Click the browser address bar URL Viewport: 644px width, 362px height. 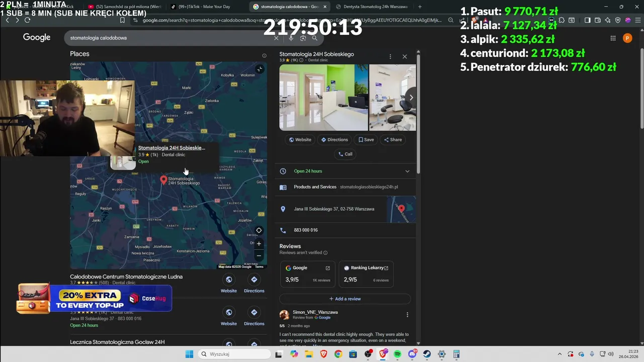coord(292,20)
